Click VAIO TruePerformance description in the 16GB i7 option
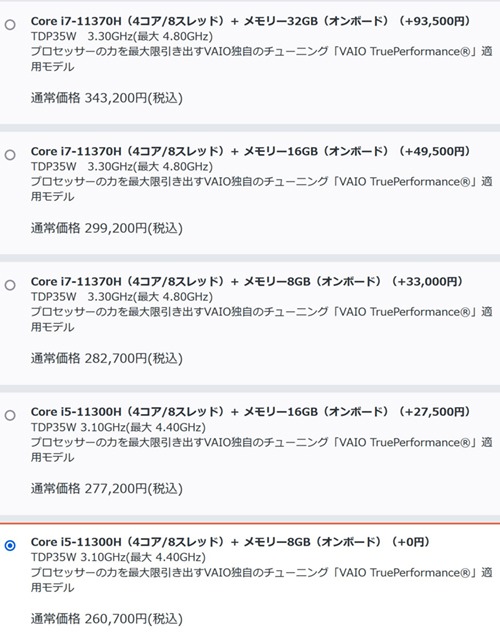The height and width of the screenshot is (636, 500). (262, 189)
